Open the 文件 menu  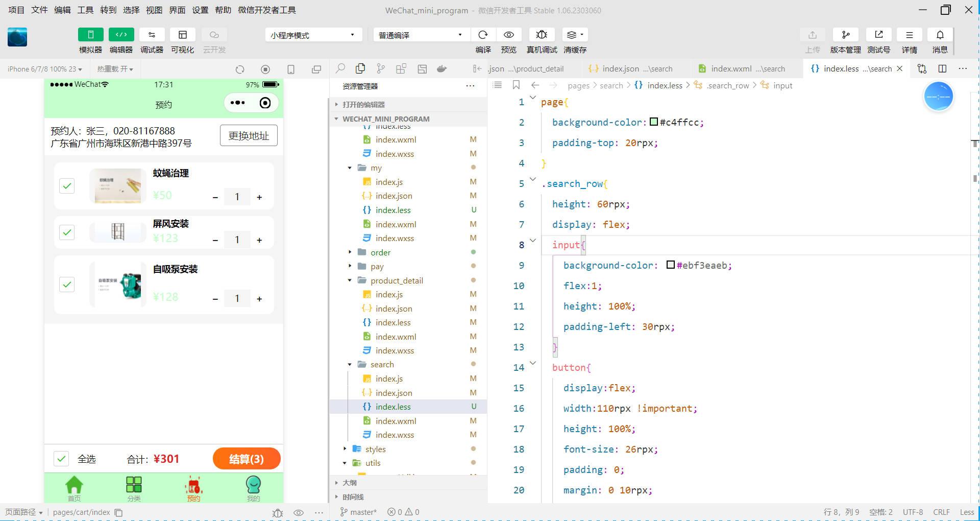[39, 10]
